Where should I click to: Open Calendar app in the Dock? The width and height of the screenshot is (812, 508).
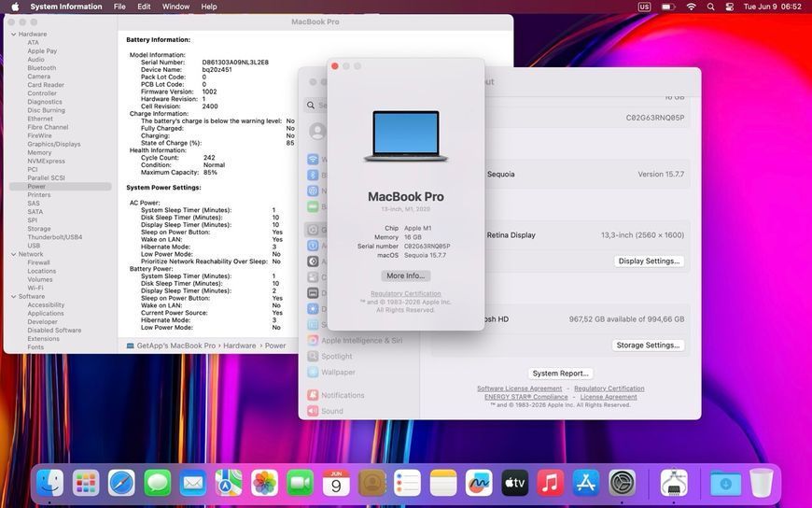click(336, 483)
